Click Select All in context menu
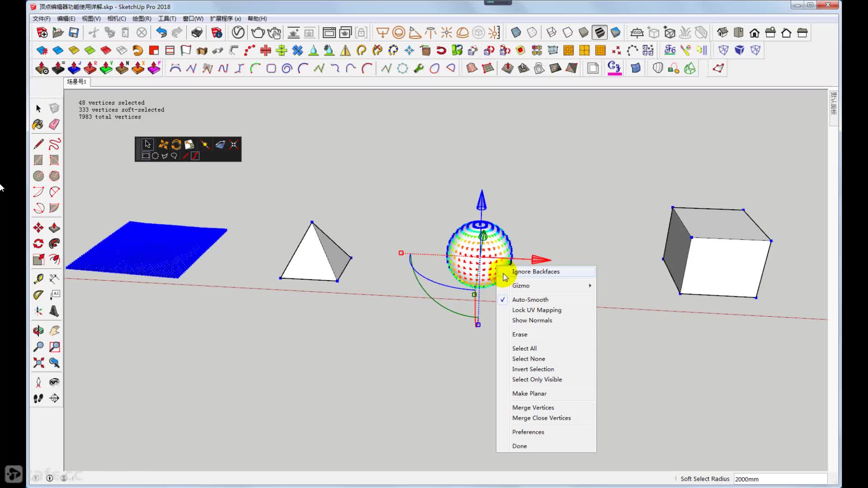The width and height of the screenshot is (868, 488). 524,348
